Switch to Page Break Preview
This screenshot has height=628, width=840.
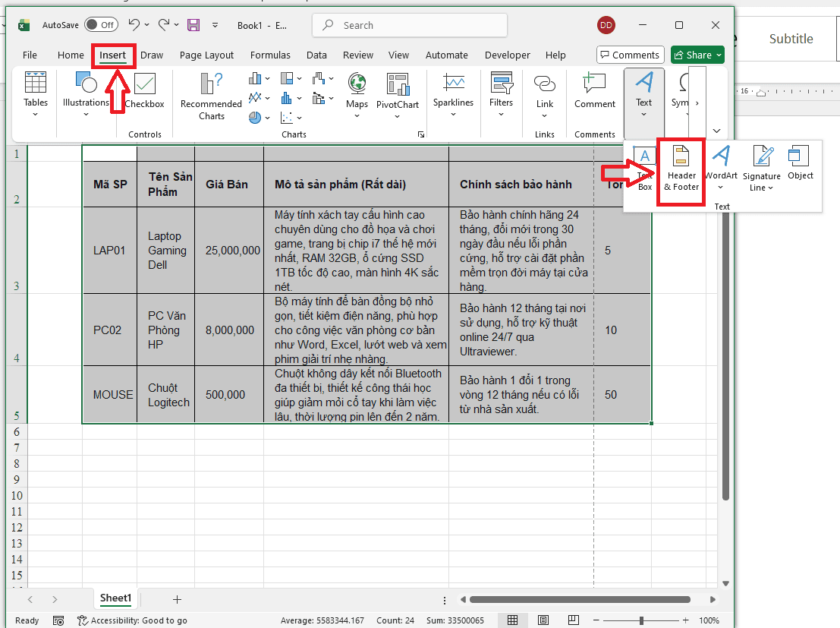click(573, 620)
